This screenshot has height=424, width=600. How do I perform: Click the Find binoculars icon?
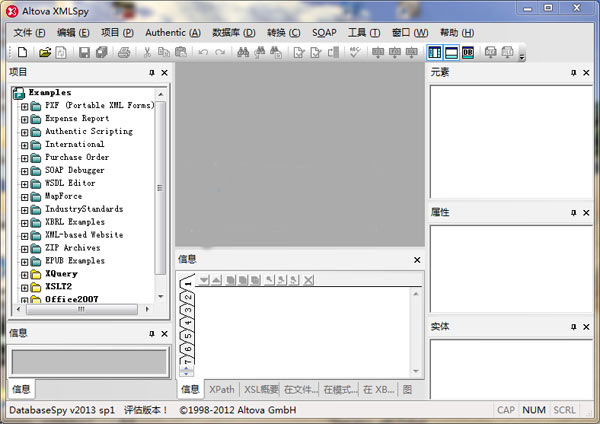(x=244, y=52)
